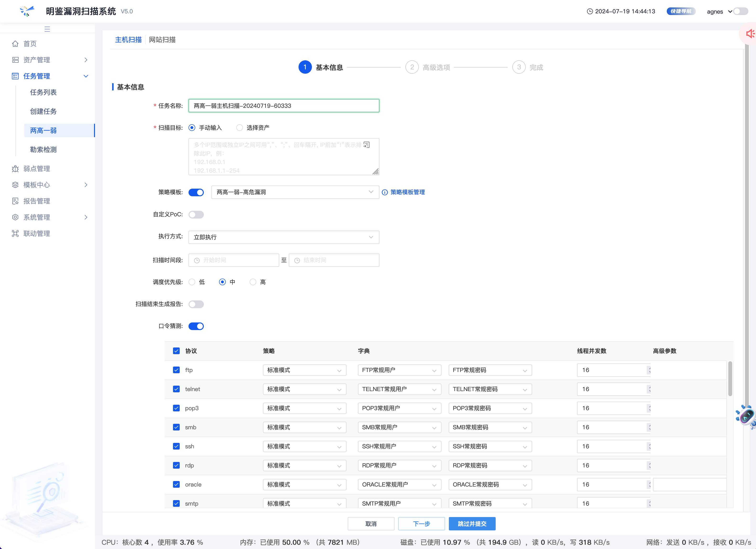The image size is (756, 549).
Task: Toggle the 自定义PoC switch on
Action: [x=196, y=215]
